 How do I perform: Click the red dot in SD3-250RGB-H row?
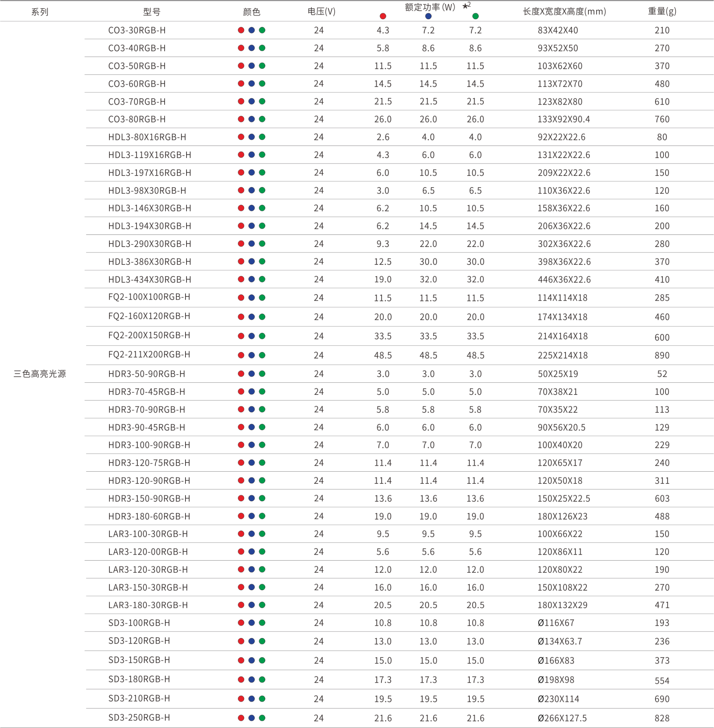click(x=241, y=718)
